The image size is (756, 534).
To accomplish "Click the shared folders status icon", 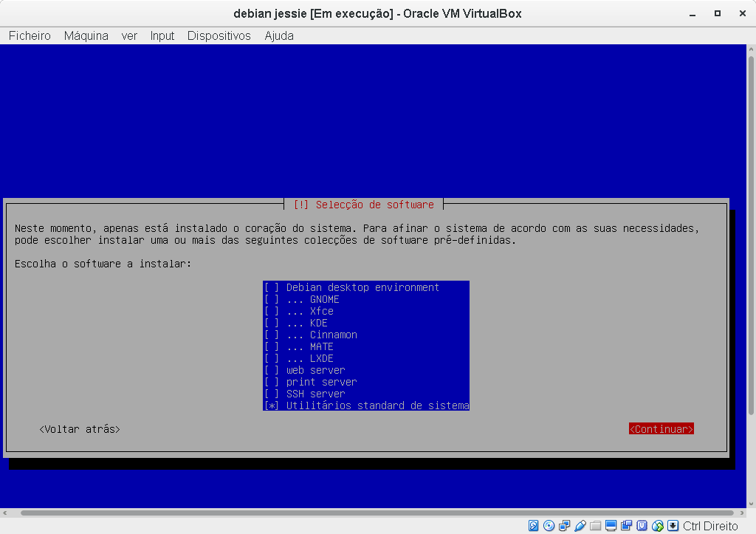I will click(x=596, y=526).
